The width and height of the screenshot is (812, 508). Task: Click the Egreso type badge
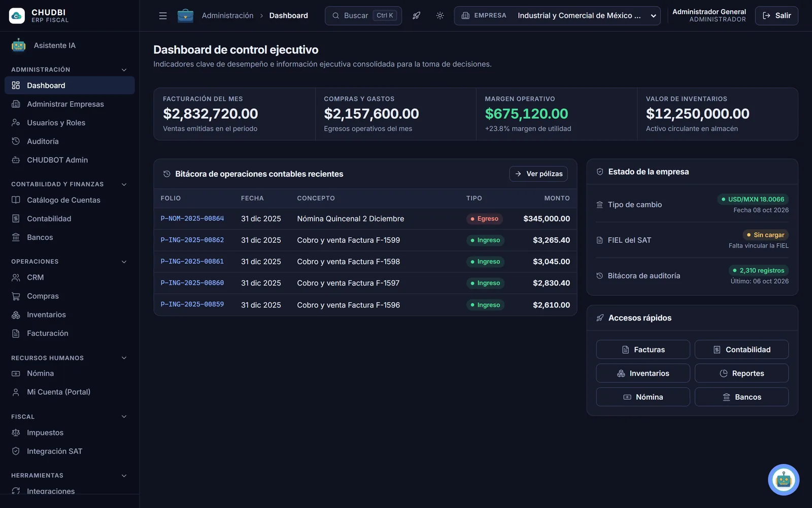485,218
